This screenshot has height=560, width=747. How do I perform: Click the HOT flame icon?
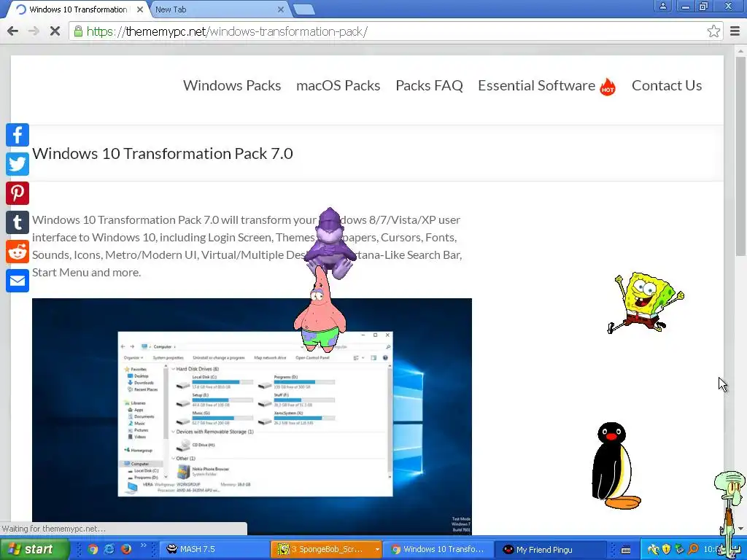tap(608, 87)
